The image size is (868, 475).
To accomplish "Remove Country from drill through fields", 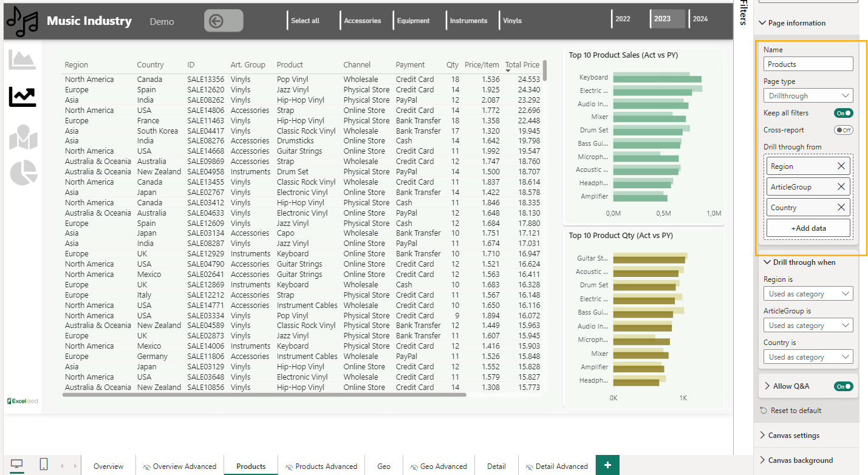I will click(841, 207).
